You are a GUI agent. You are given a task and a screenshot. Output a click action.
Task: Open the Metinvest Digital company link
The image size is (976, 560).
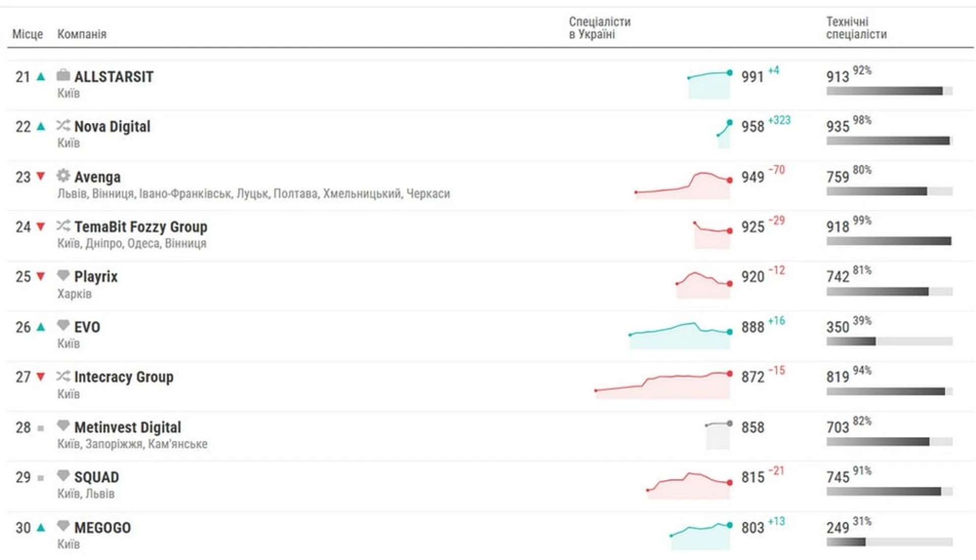(128, 427)
